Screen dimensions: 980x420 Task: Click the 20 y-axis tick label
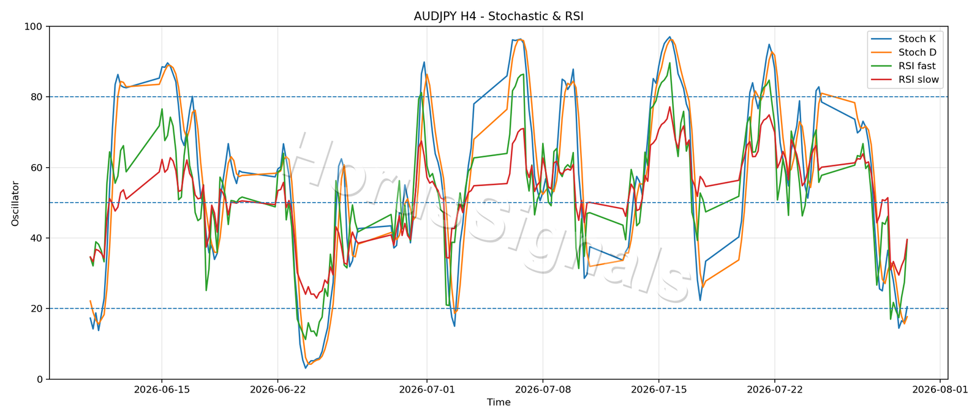tap(37, 309)
